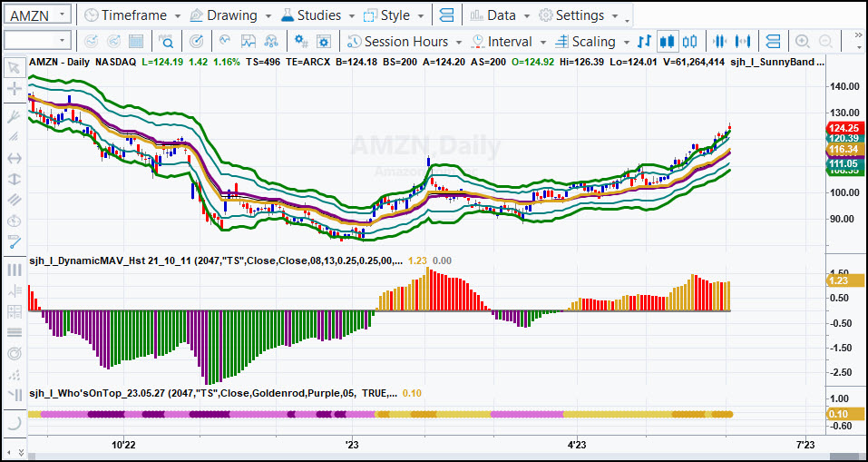Select the fan lines drawing tool
Screen dimensions: 868x462
(x=14, y=136)
